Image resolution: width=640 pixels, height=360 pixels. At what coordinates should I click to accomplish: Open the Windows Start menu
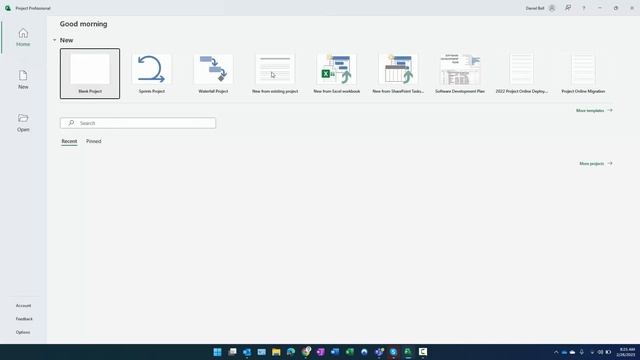click(218, 352)
